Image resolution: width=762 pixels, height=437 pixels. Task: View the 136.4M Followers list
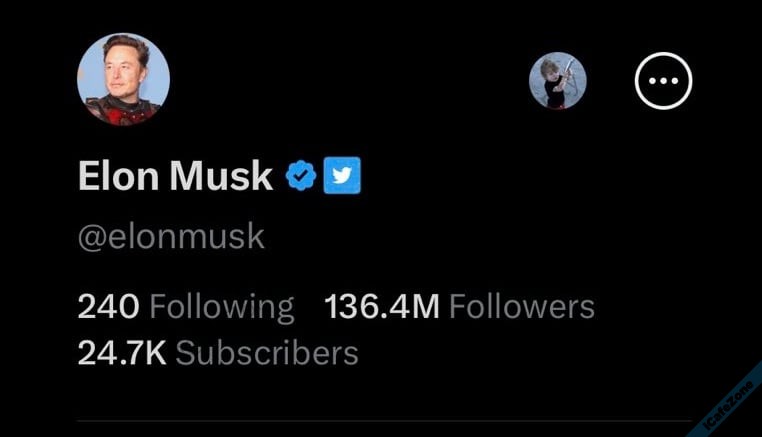(x=459, y=306)
